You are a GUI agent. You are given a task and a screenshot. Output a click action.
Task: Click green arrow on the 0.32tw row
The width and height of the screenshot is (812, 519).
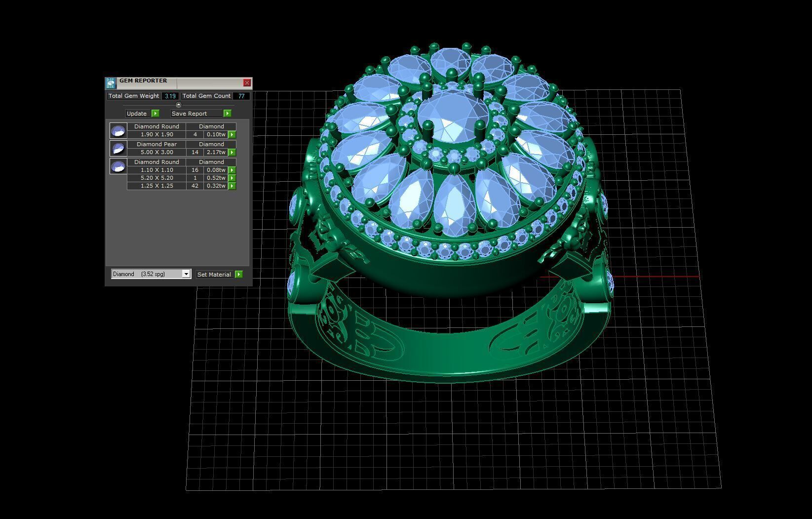232,186
